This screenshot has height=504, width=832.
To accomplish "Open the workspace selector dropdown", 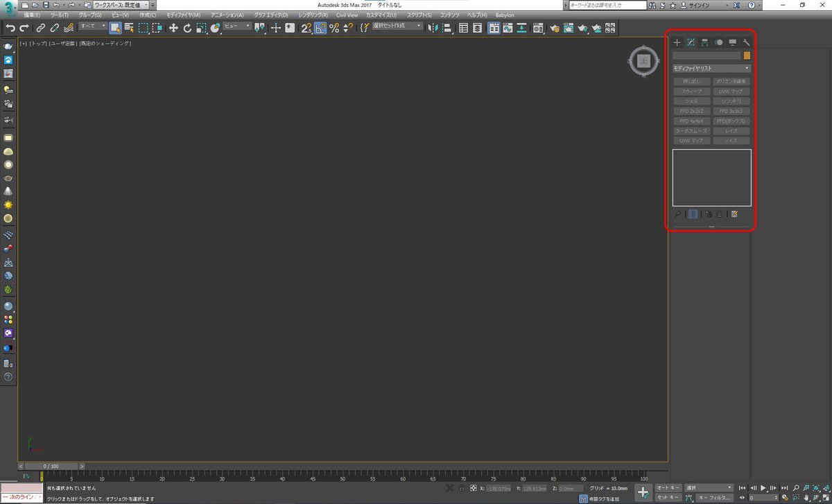I will [x=121, y=5].
